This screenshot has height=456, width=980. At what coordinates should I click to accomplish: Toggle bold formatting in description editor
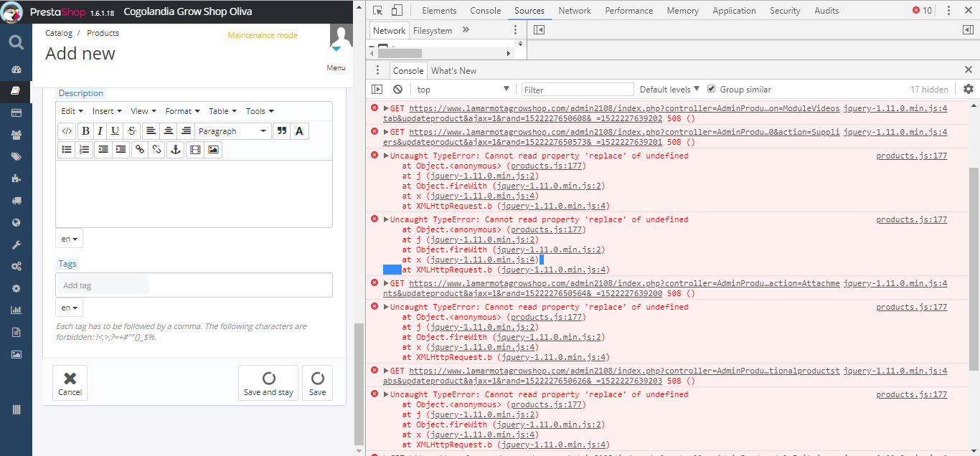click(86, 131)
